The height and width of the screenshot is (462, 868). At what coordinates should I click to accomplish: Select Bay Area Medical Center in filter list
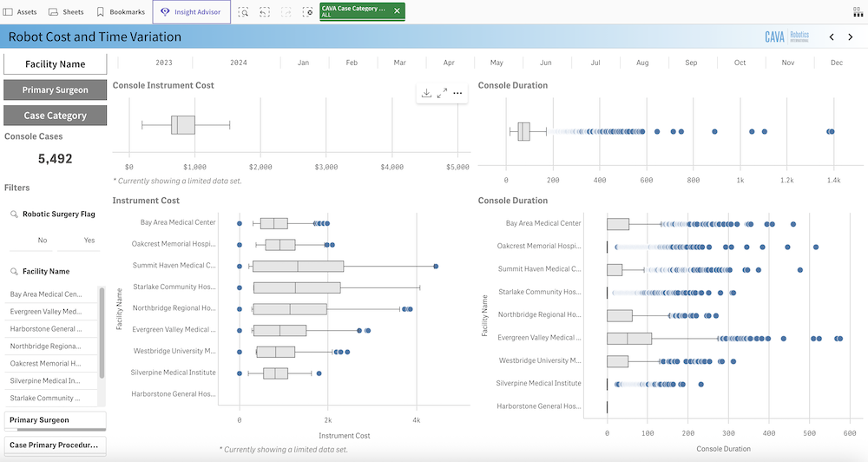click(x=47, y=294)
